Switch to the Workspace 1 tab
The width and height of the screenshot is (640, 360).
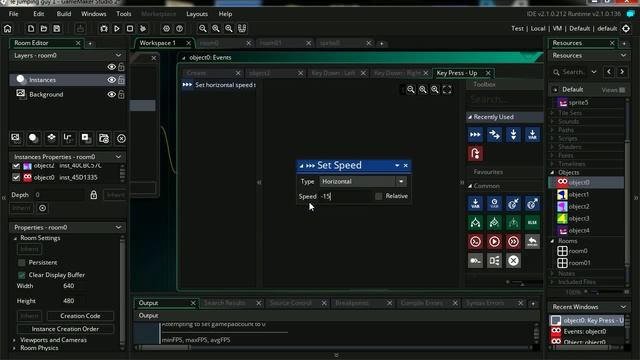click(158, 43)
